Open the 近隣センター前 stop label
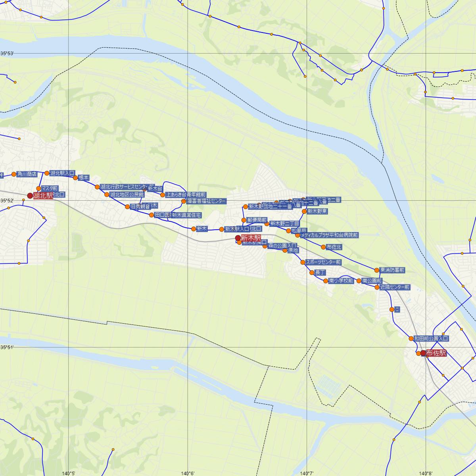 [x=395, y=287]
